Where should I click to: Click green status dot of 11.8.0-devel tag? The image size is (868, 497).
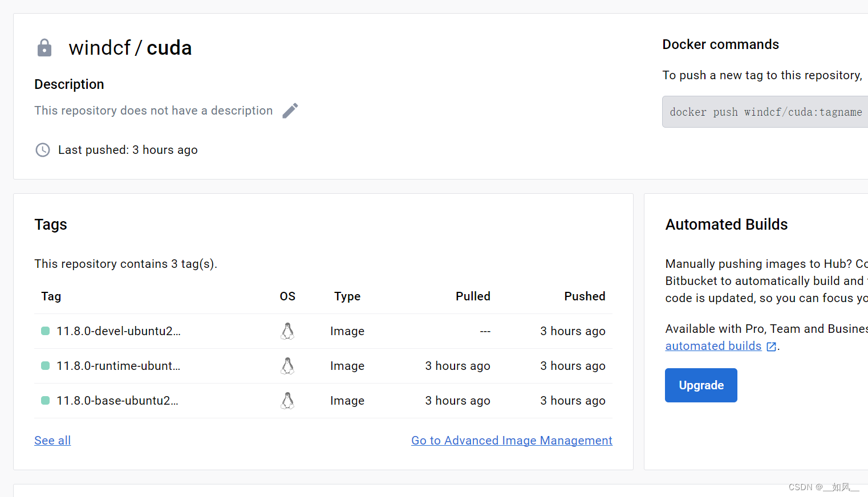point(46,331)
